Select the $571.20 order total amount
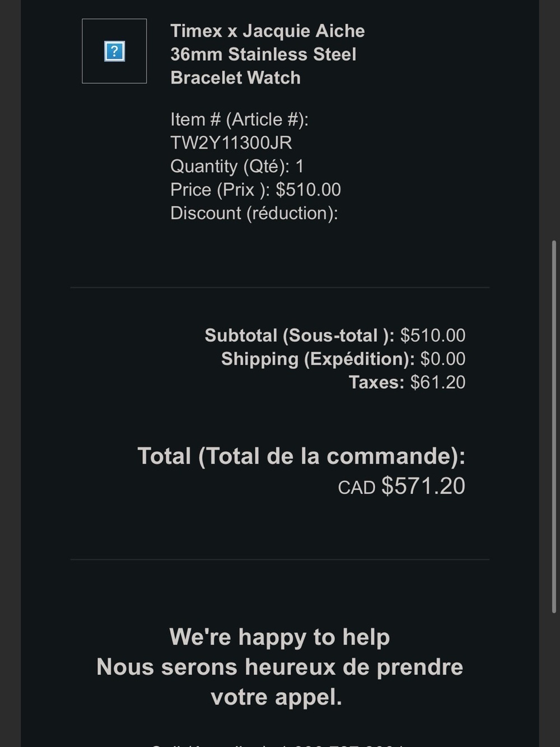560x747 pixels. pos(423,486)
